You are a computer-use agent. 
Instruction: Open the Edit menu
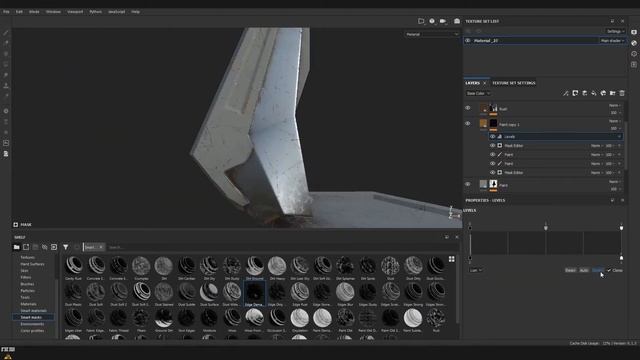click(x=19, y=12)
